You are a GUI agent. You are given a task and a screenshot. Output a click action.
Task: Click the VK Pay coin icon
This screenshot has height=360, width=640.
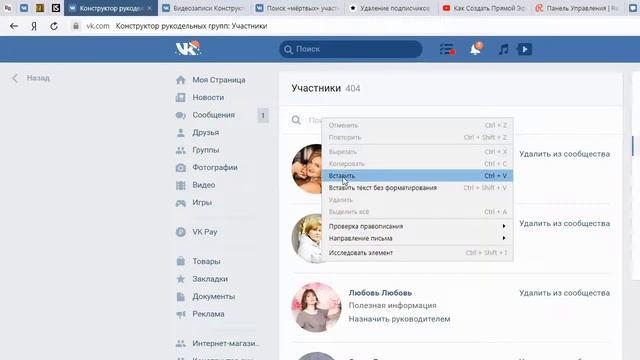point(181,232)
